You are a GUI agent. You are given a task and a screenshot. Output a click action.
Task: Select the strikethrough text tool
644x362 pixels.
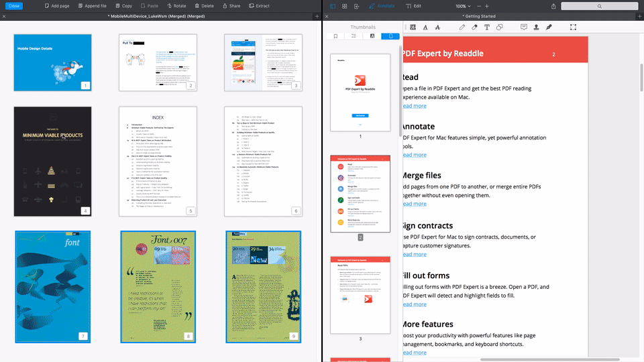(x=437, y=27)
